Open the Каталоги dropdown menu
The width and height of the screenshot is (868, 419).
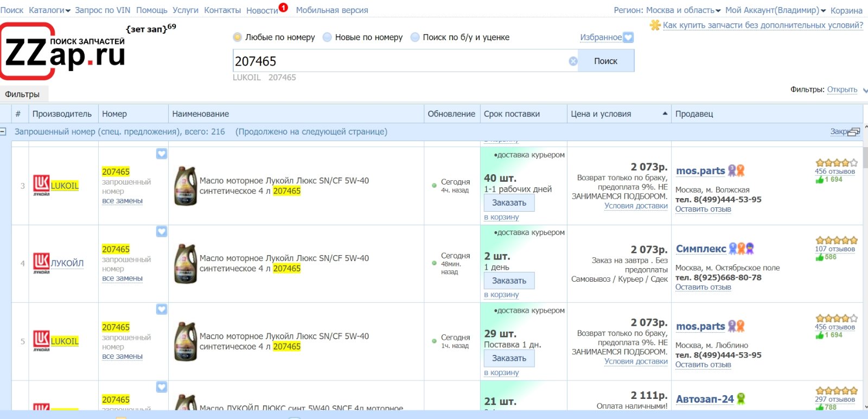coord(49,10)
